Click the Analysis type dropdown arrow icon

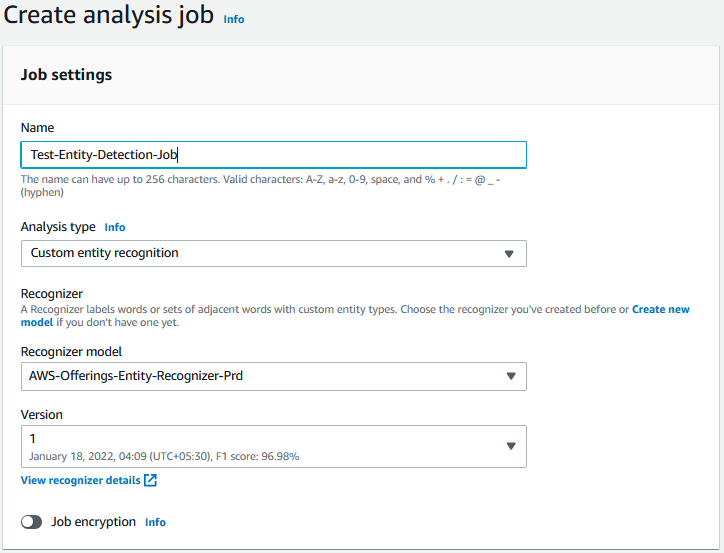pos(509,254)
